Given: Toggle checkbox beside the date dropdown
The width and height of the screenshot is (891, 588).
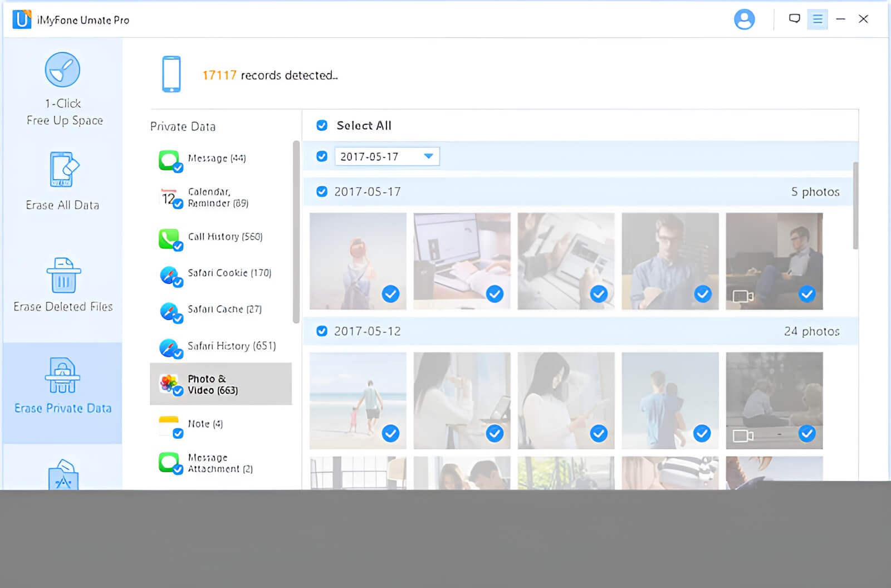Looking at the screenshot, I should pos(322,156).
